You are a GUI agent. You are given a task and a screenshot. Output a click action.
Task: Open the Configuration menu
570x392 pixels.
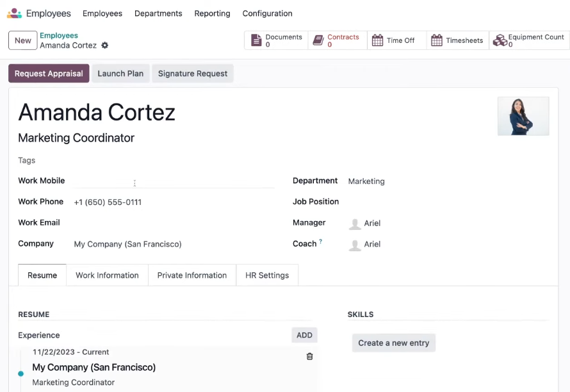tap(267, 13)
